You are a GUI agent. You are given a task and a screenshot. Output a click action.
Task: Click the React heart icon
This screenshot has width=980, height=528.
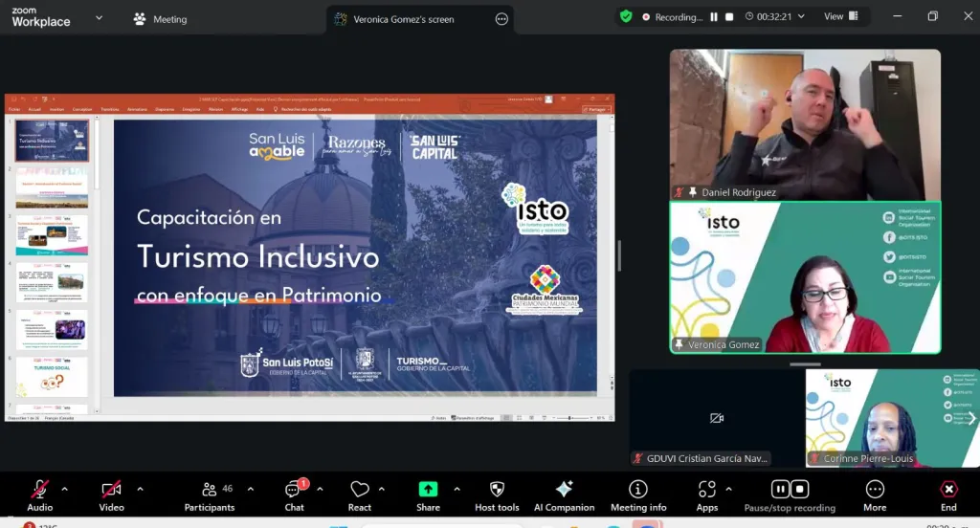pyautogui.click(x=360, y=495)
